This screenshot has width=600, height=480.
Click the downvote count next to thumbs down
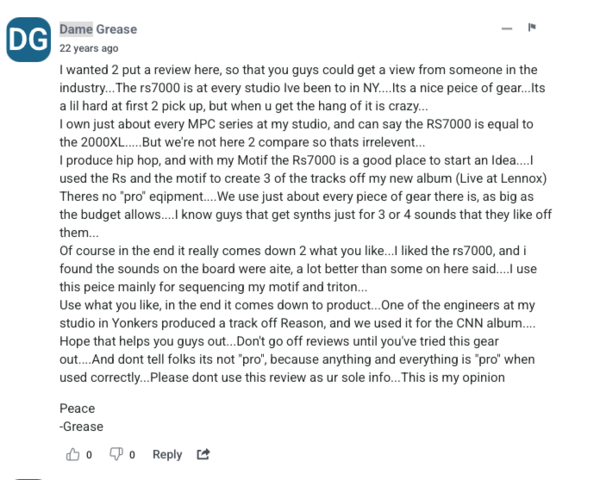pyautogui.click(x=132, y=455)
